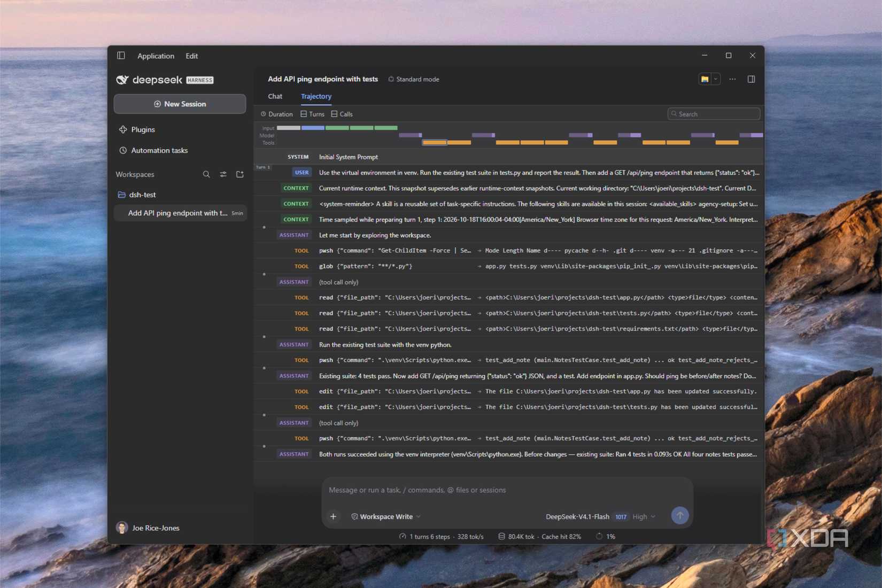Click the token database icon in status bar
The width and height of the screenshot is (882, 588).
pyautogui.click(x=501, y=536)
